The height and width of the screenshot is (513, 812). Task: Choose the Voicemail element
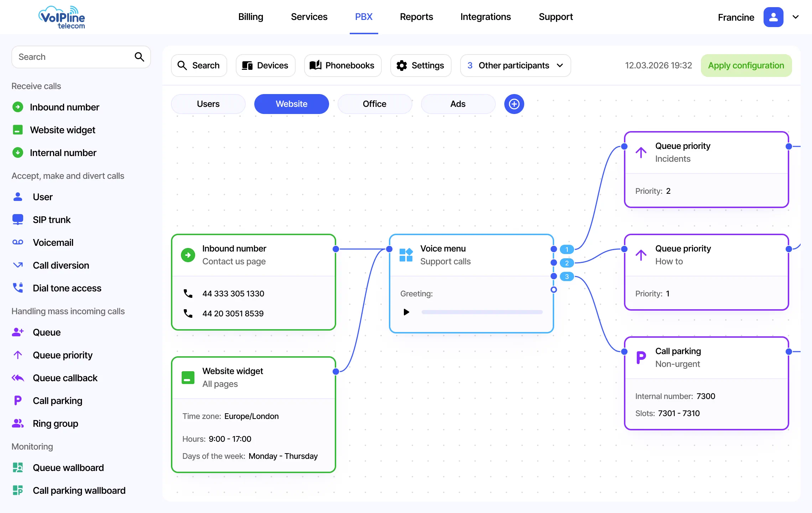point(43,243)
